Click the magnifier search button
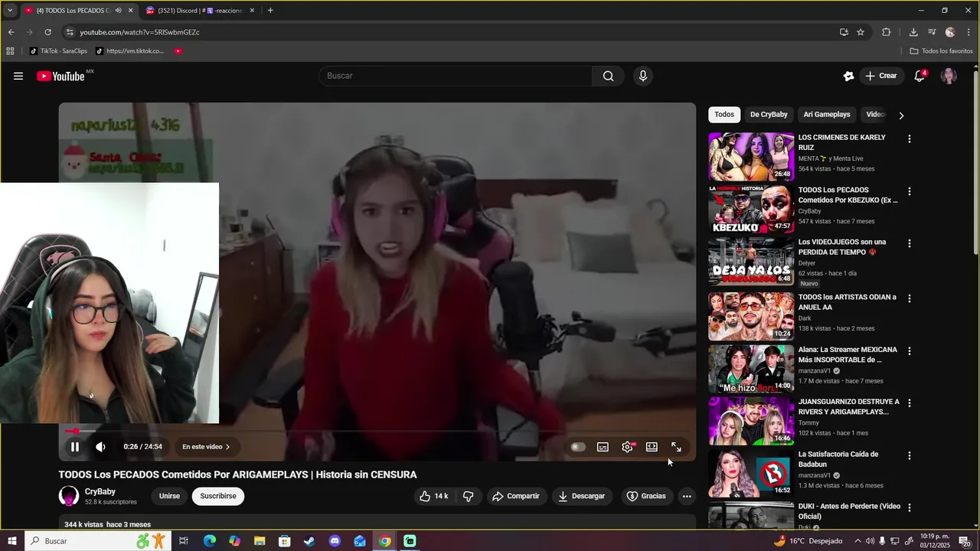The height and width of the screenshot is (551, 980). [608, 76]
